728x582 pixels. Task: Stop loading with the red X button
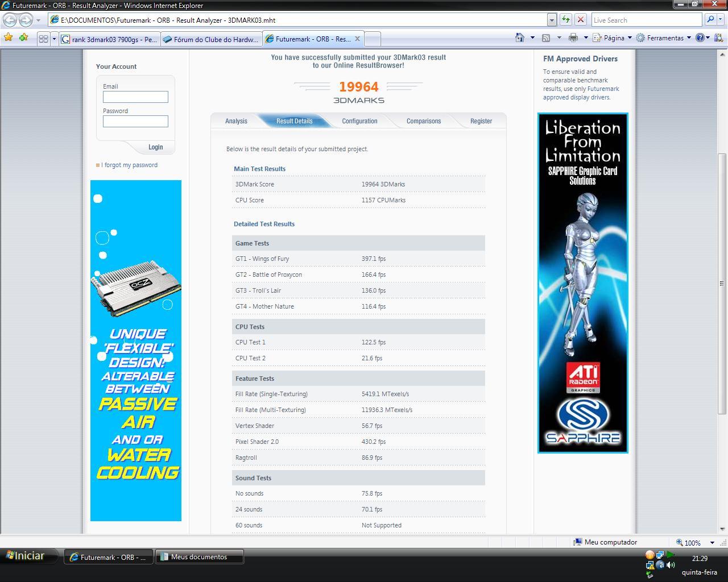click(581, 20)
